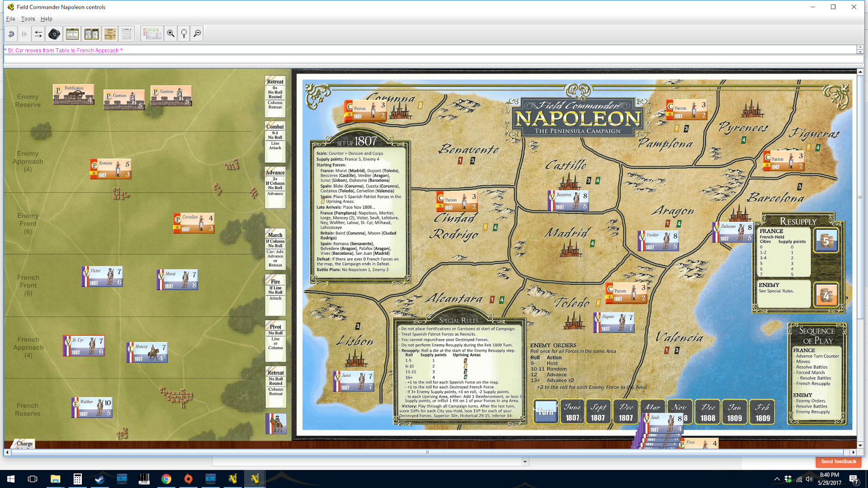Select the zoom in magnifier icon

coord(171,34)
